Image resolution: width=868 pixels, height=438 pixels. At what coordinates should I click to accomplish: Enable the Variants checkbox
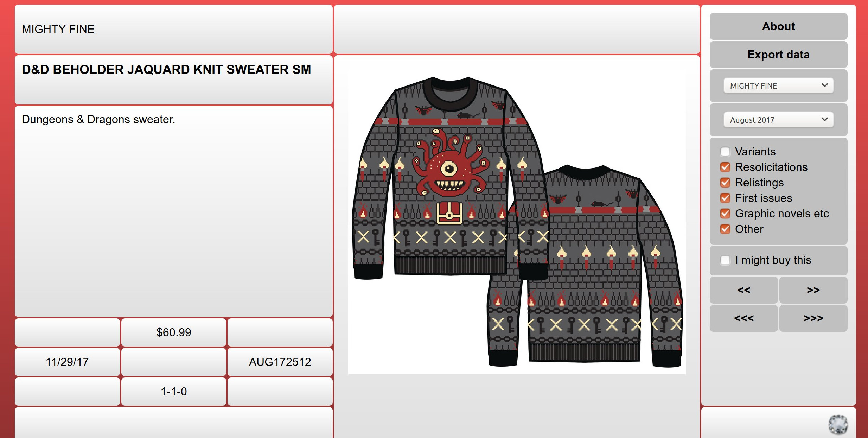(x=725, y=152)
